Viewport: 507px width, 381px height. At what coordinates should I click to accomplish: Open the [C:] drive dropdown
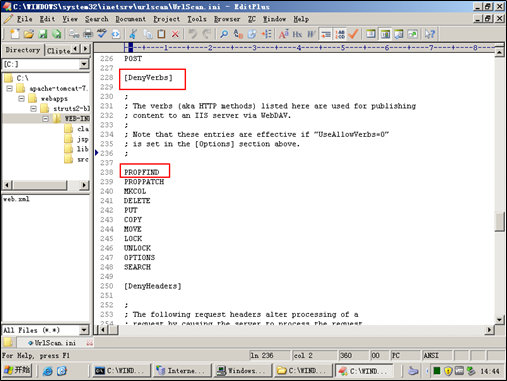pos(84,64)
